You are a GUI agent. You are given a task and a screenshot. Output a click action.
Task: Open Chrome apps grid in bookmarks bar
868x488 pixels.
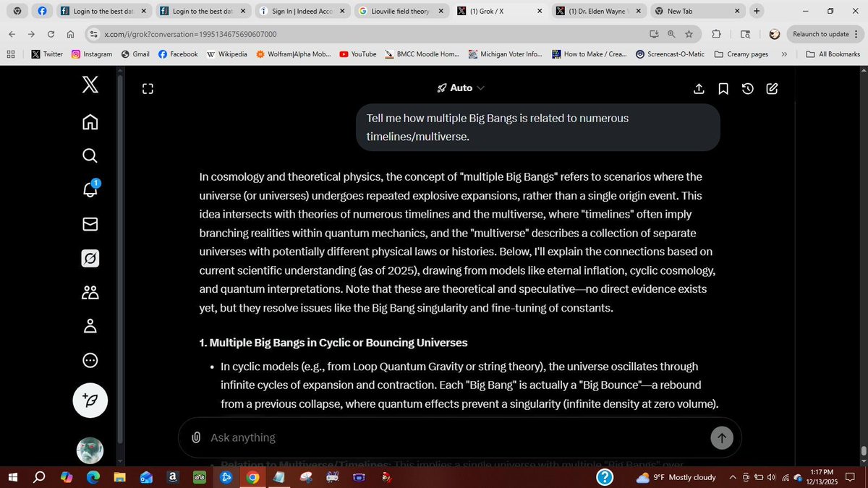click(x=11, y=54)
